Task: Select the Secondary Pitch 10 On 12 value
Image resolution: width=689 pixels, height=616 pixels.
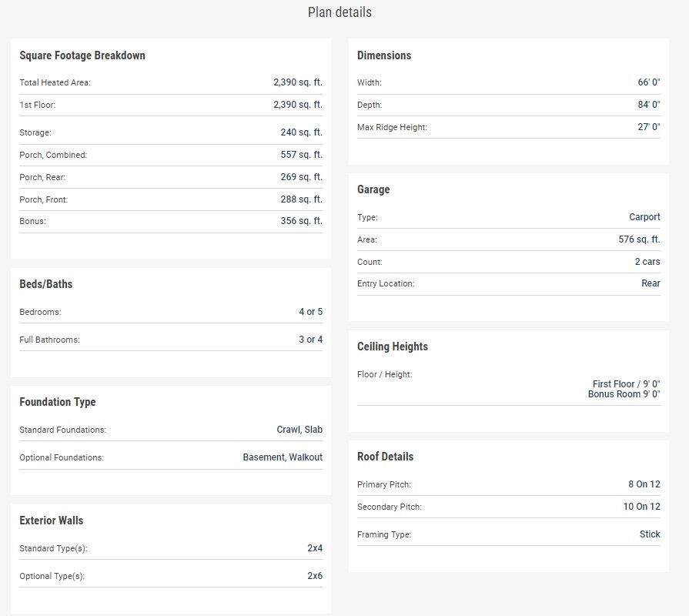Action: point(641,507)
